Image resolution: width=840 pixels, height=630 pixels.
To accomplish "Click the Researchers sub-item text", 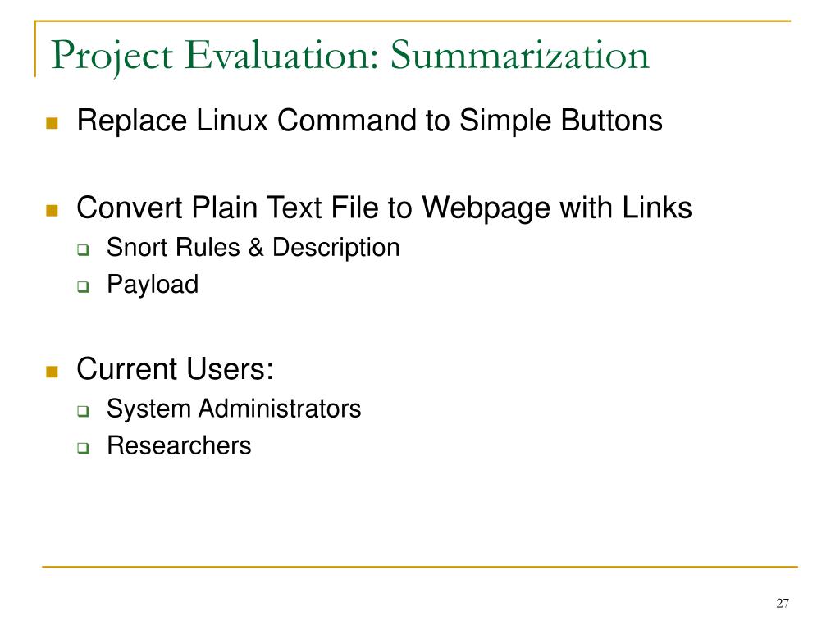I will (179, 445).
